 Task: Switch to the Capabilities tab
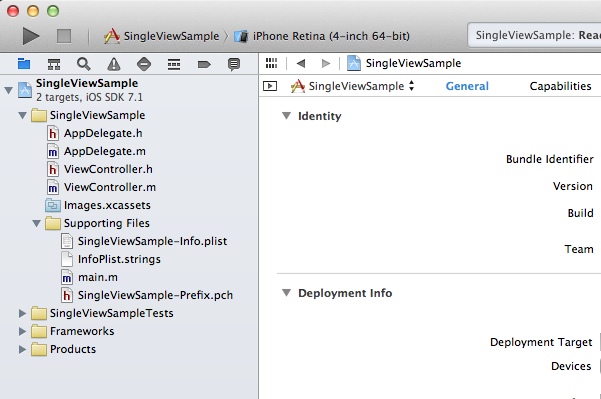tap(560, 86)
